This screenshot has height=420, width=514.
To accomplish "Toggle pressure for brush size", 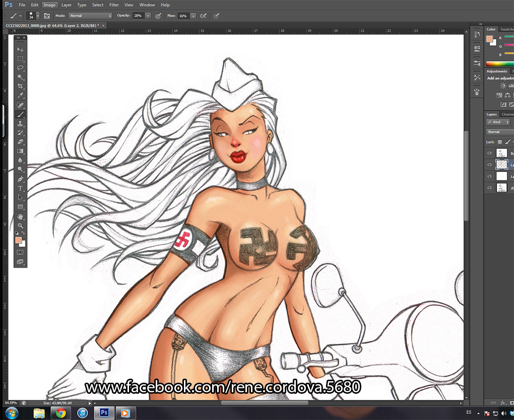I will click(216, 16).
